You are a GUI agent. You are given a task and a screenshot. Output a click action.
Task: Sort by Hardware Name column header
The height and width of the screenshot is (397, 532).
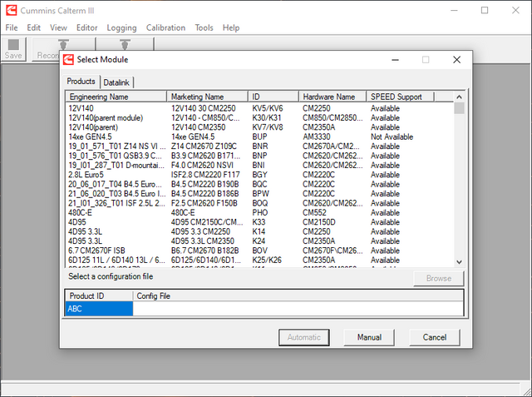332,97
